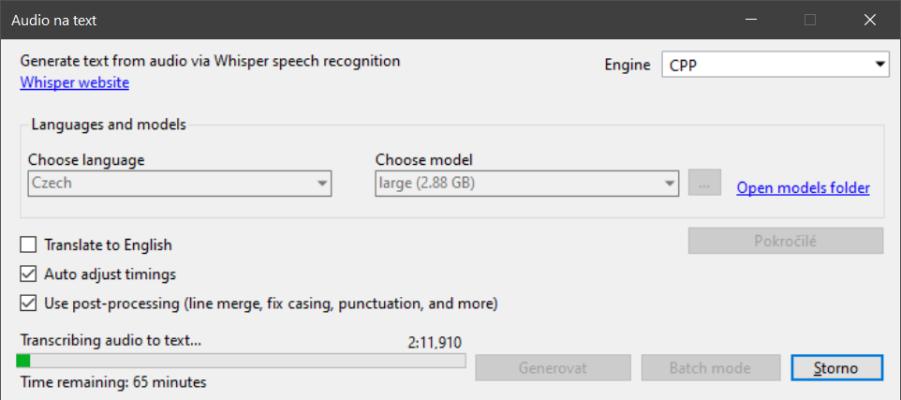This screenshot has height=400, width=901.
Task: Open the Whisper website link
Action: (74, 83)
